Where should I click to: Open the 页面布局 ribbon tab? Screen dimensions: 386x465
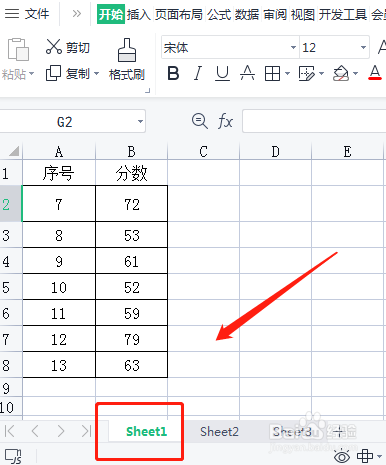tap(179, 14)
